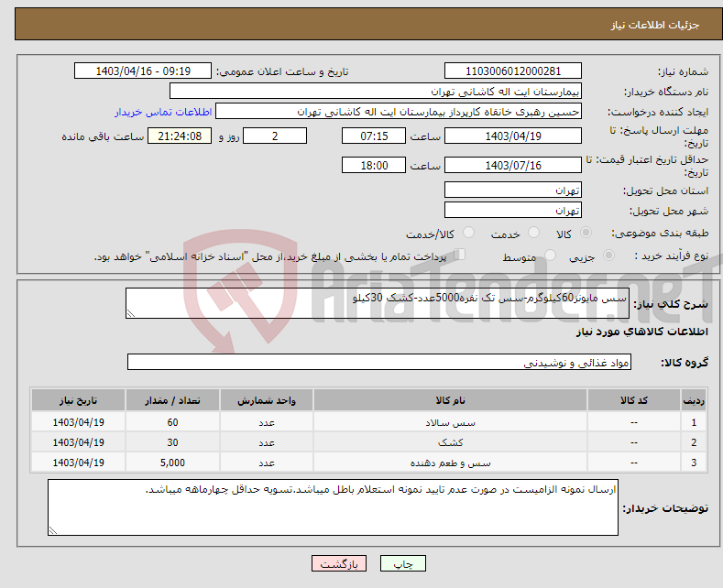This screenshot has width=723, height=588.
Task: Click the delivery province field تهران
Action: click(513, 190)
